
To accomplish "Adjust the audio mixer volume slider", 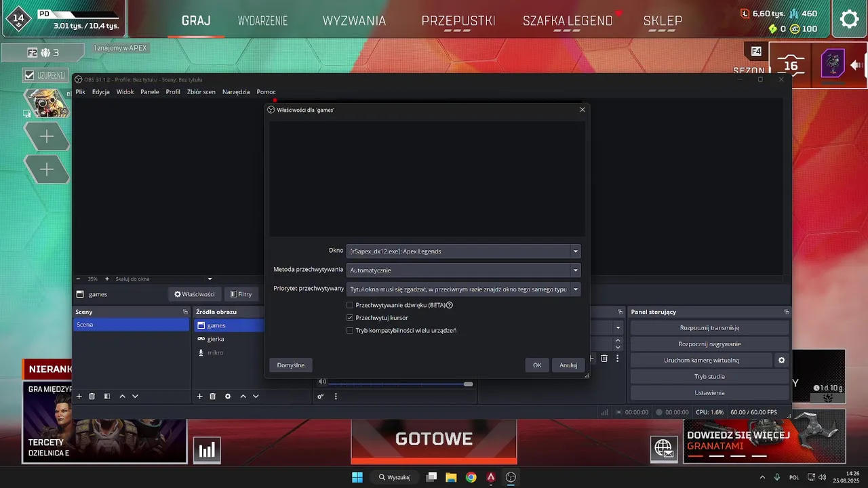I will (401, 384).
